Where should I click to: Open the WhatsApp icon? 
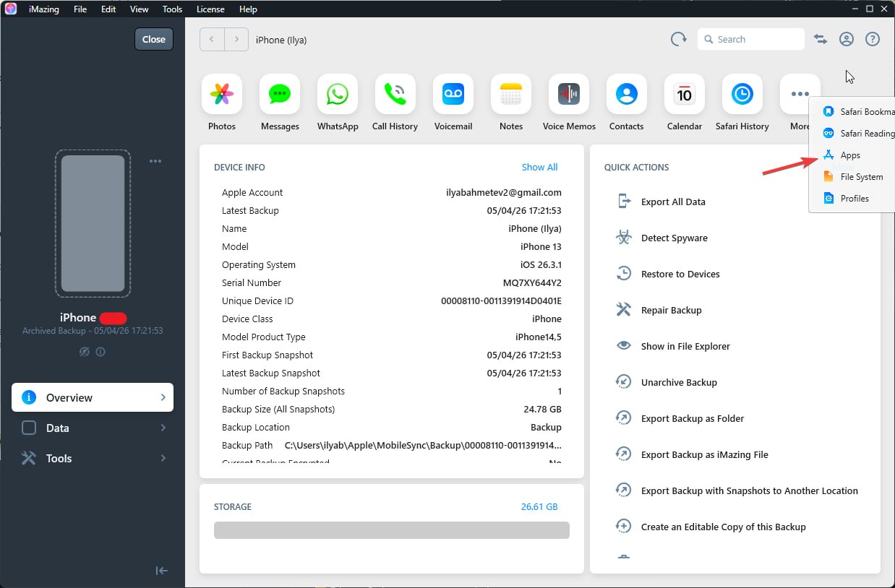(x=338, y=94)
